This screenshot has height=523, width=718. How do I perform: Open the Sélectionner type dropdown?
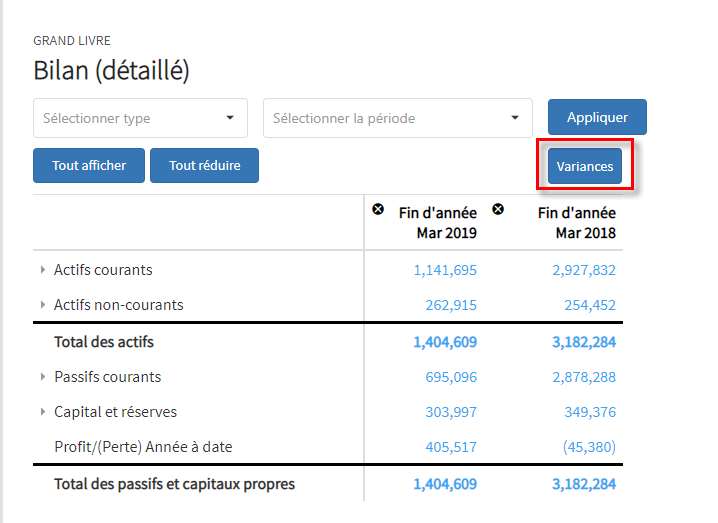click(x=141, y=118)
